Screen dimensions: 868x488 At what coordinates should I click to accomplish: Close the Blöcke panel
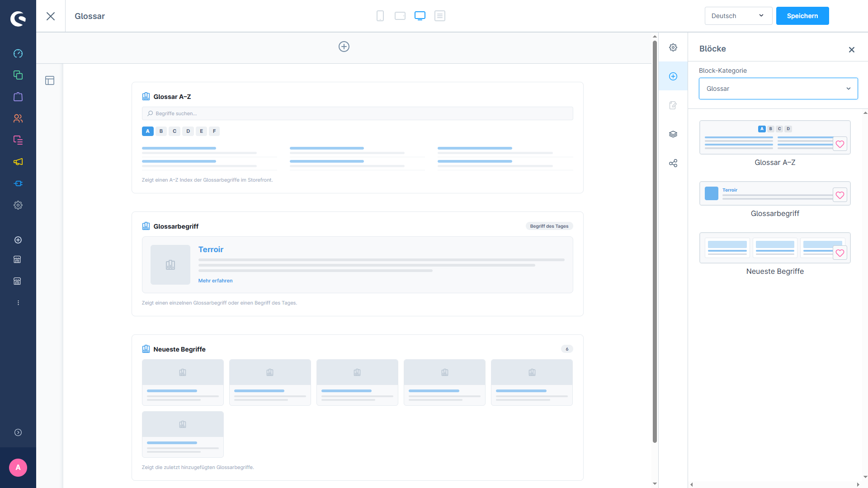pos(852,50)
